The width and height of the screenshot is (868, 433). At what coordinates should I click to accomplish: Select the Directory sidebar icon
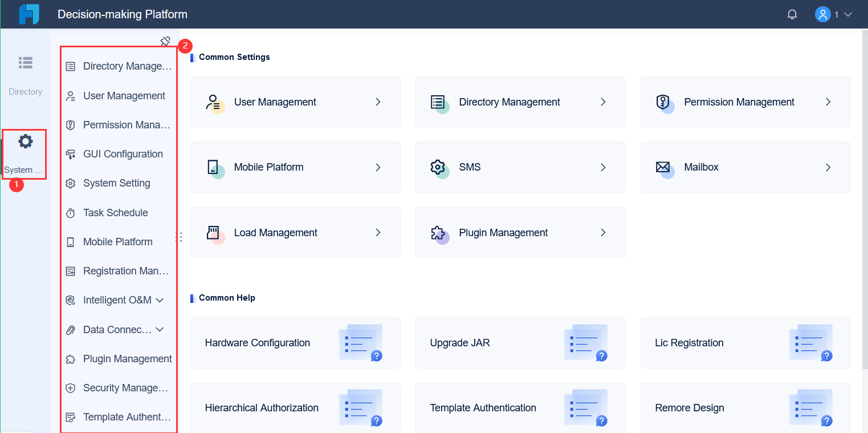[x=25, y=63]
